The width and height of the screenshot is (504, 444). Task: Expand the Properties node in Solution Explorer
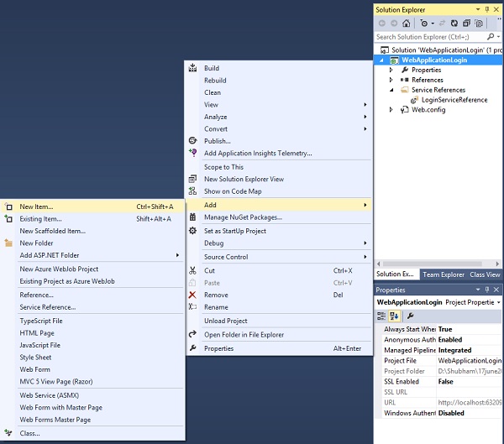coord(391,70)
